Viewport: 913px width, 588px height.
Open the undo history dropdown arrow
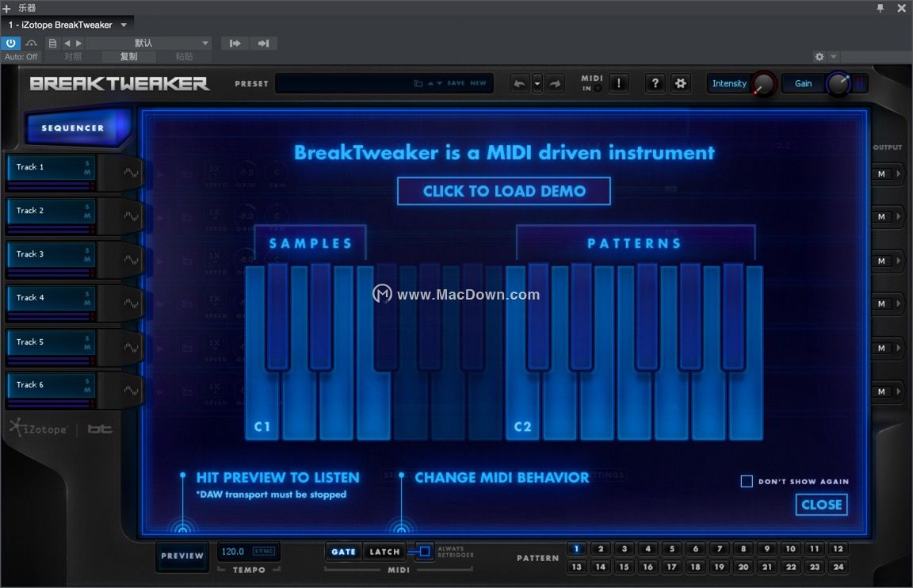(537, 84)
